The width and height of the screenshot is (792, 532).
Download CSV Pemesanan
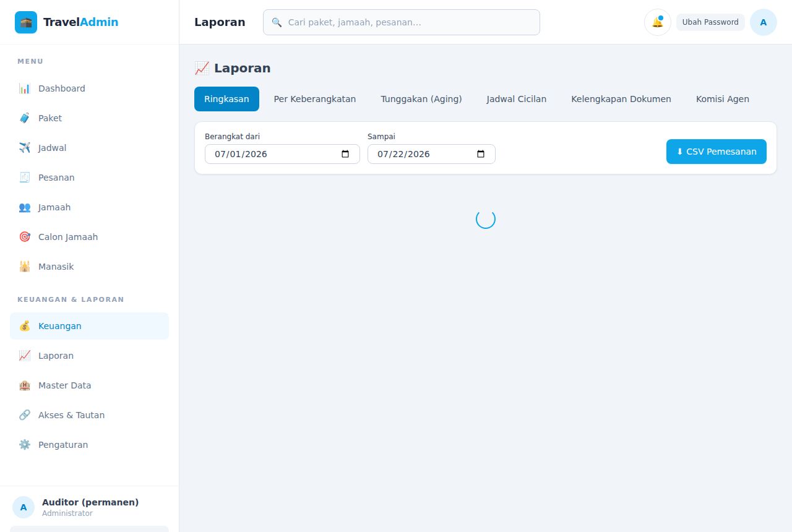point(717,152)
